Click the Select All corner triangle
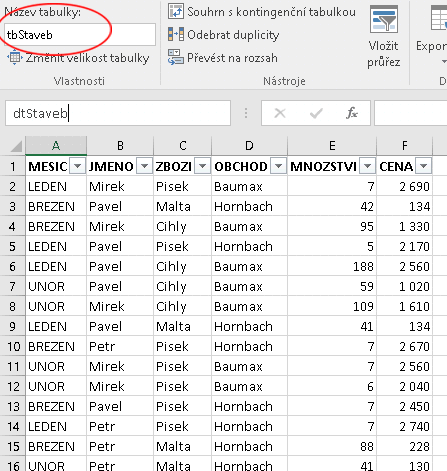 [16, 146]
